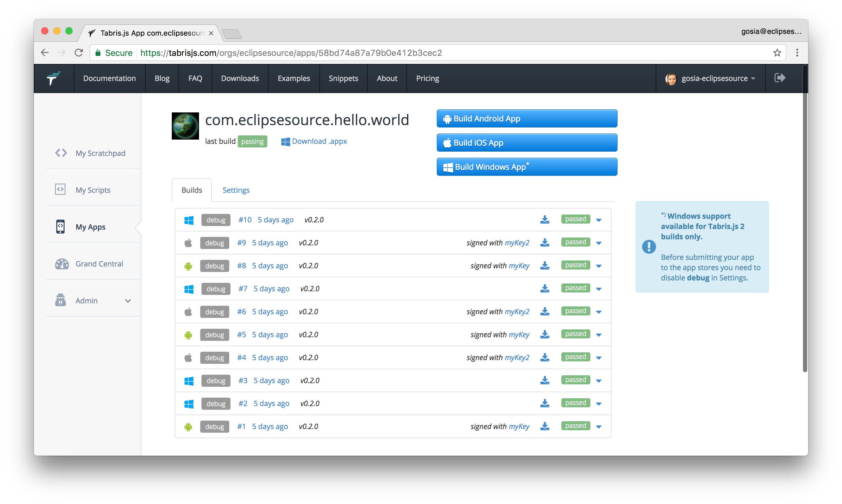Download build #1 via download icon

point(545,426)
